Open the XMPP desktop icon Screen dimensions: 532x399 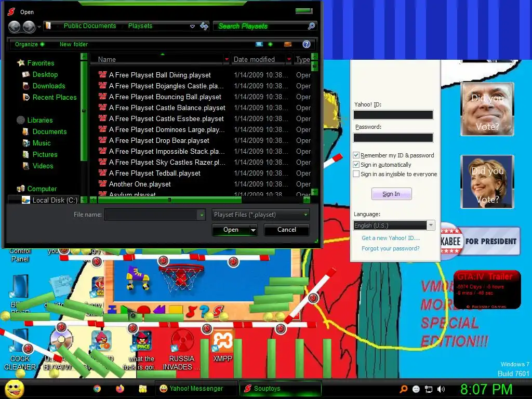point(222,344)
